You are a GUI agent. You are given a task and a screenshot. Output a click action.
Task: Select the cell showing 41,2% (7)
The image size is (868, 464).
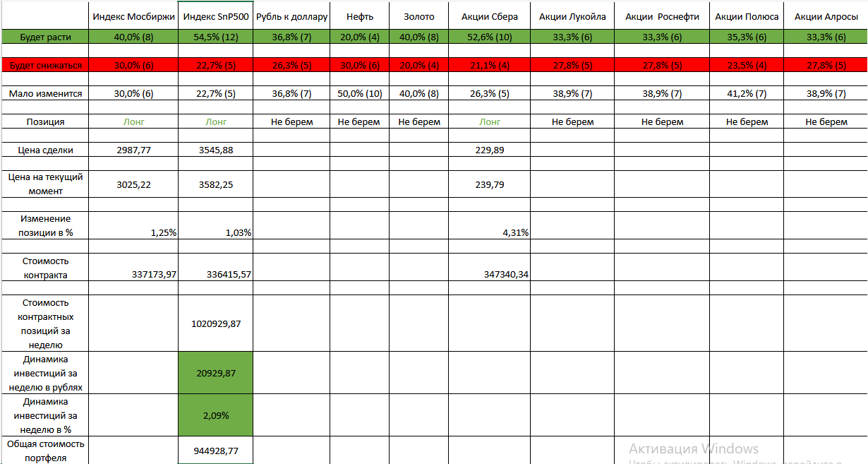[x=747, y=93]
